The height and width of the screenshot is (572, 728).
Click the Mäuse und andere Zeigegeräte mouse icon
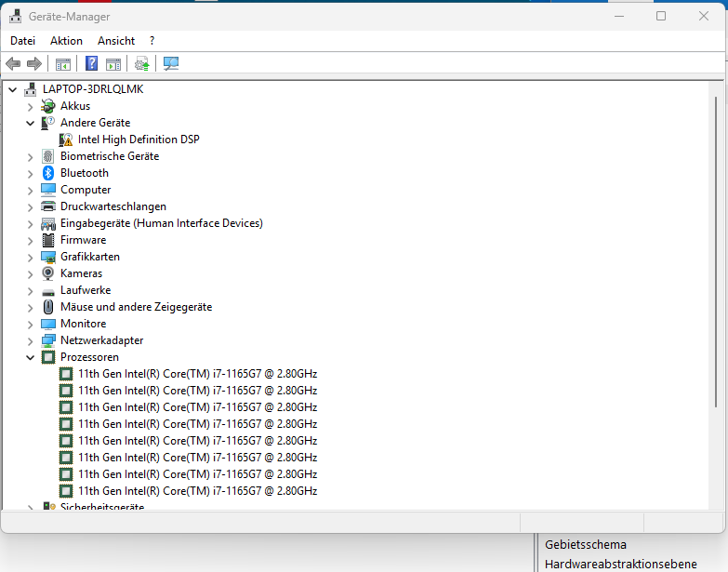pyautogui.click(x=47, y=307)
